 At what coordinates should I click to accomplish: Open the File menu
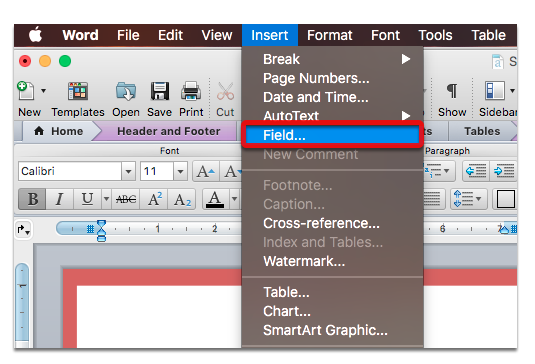click(128, 35)
